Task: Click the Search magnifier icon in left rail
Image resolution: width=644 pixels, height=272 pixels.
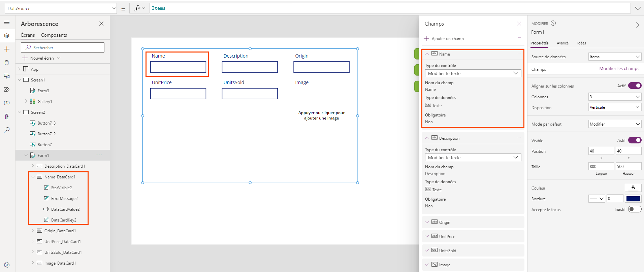Action: click(7, 130)
